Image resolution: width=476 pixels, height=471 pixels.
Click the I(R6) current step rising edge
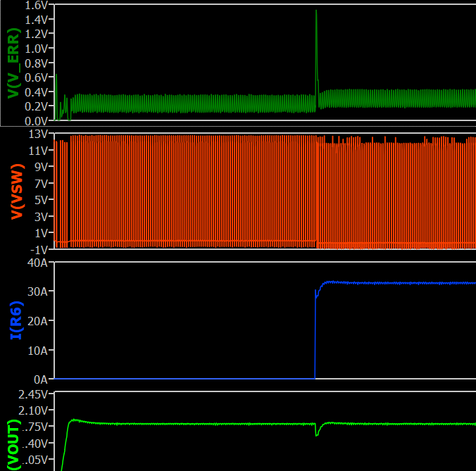[315, 334]
